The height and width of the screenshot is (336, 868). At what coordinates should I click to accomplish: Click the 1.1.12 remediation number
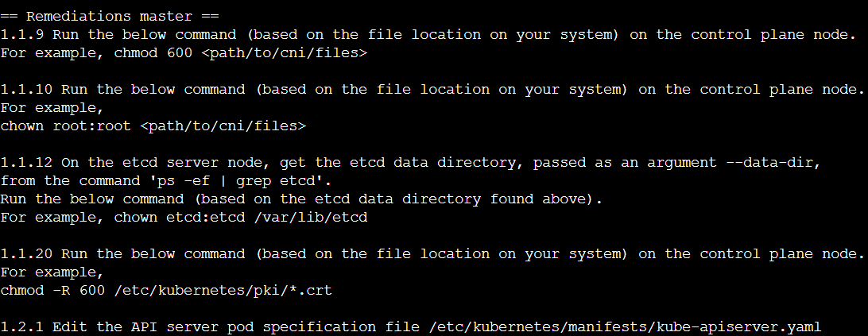click(x=26, y=162)
